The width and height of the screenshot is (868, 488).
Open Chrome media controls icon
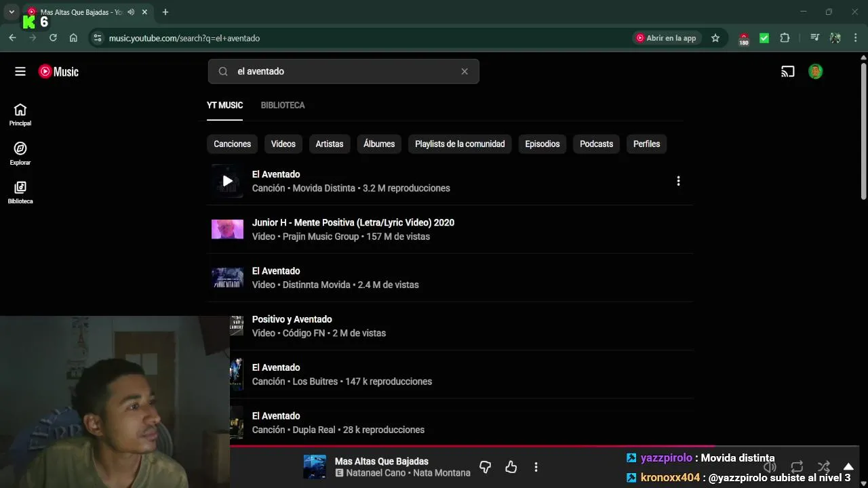click(815, 38)
